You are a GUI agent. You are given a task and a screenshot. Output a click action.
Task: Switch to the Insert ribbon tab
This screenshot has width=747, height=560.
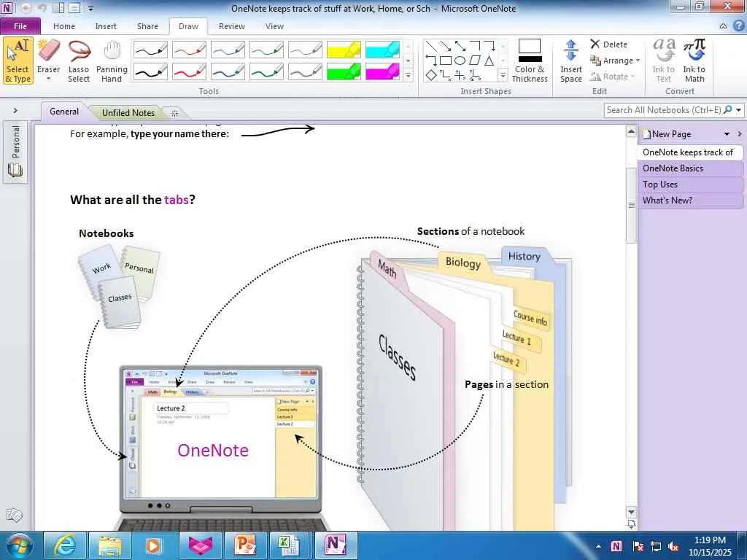coord(106,26)
